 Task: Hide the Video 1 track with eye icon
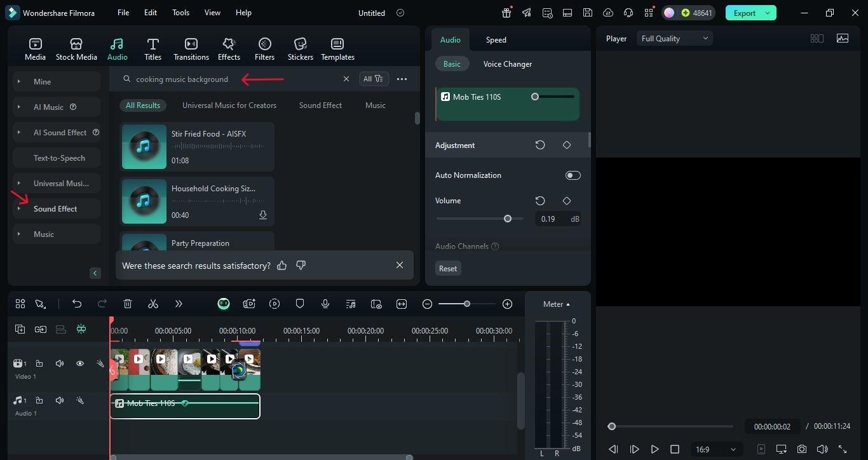coord(80,363)
